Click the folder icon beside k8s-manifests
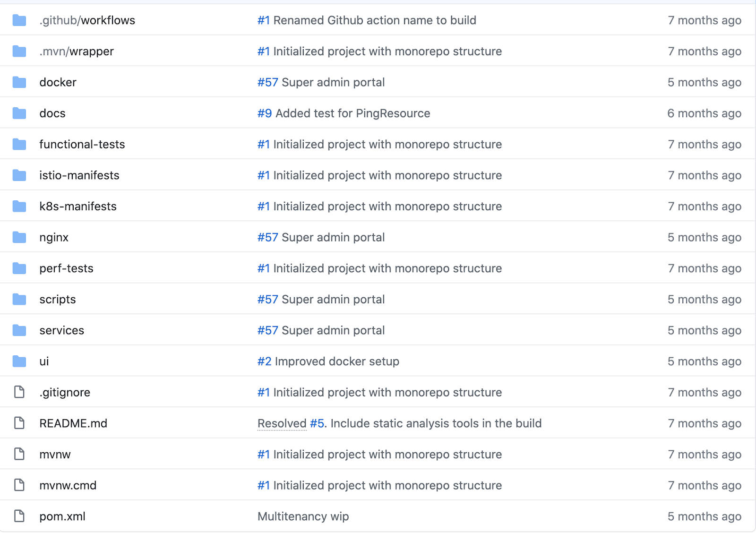756x533 pixels. [19, 206]
